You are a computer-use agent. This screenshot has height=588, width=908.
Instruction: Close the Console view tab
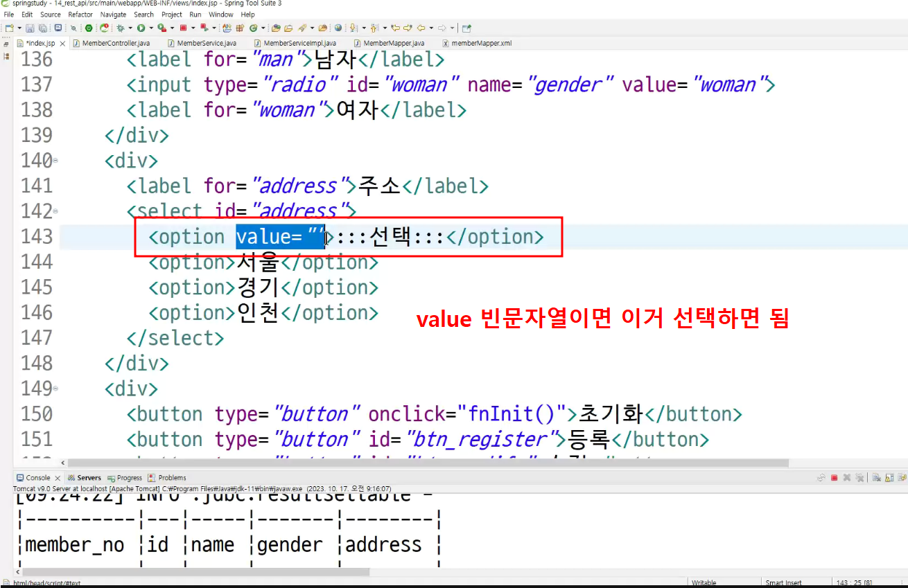click(x=57, y=478)
